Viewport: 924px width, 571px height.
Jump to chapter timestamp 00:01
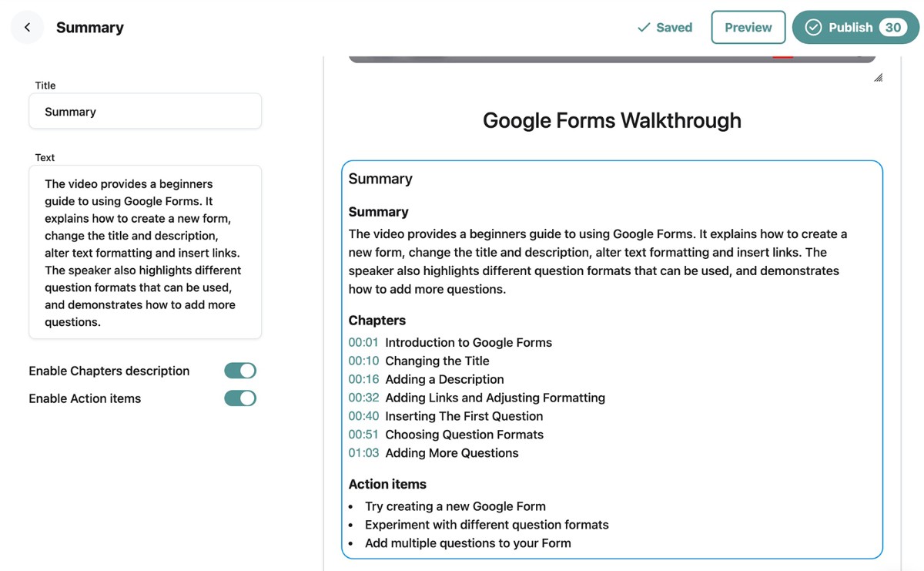[363, 342]
